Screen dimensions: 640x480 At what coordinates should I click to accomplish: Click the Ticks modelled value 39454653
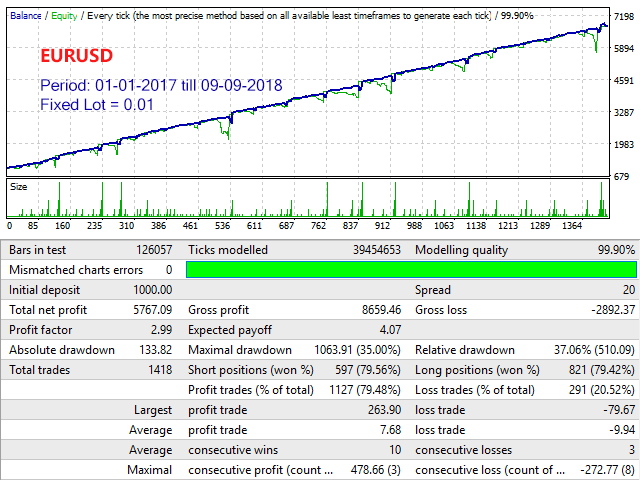tap(377, 250)
